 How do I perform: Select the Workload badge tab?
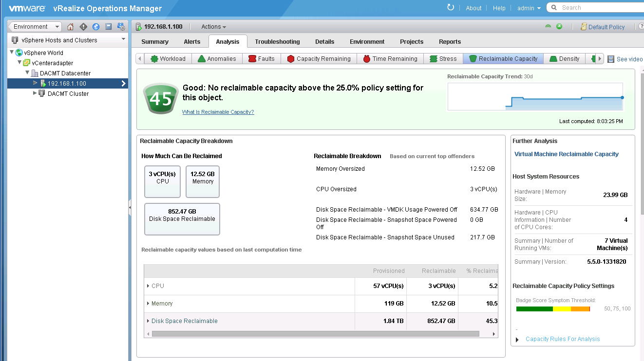coord(168,58)
